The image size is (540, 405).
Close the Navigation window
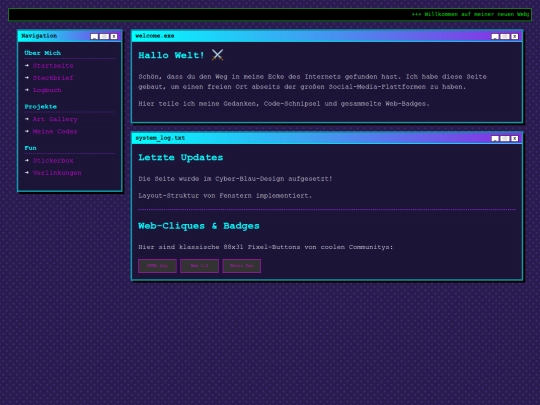click(114, 37)
